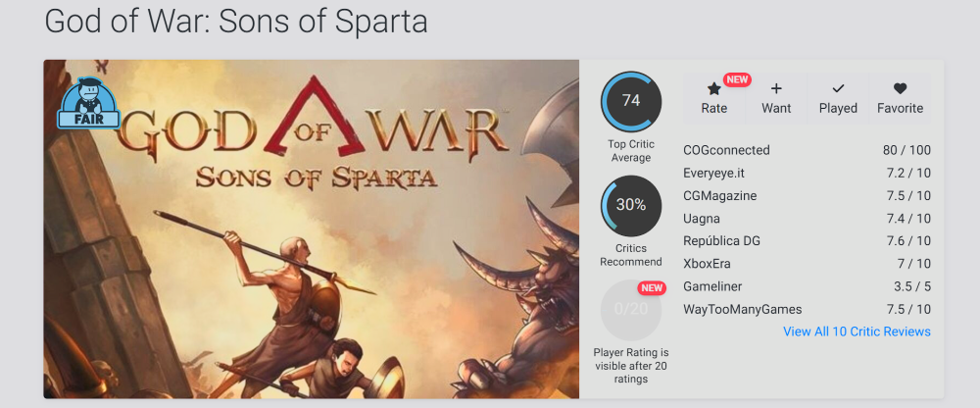Open View All 10 Critic Reviews
This screenshot has width=980, height=408.
point(857,331)
